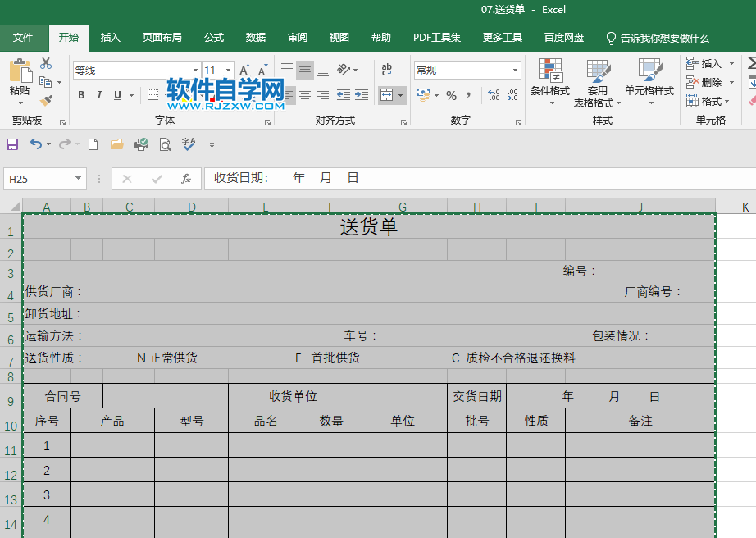Viewport: 756px width, 538px height.
Task: Click the Undo arrow
Action: click(35, 144)
